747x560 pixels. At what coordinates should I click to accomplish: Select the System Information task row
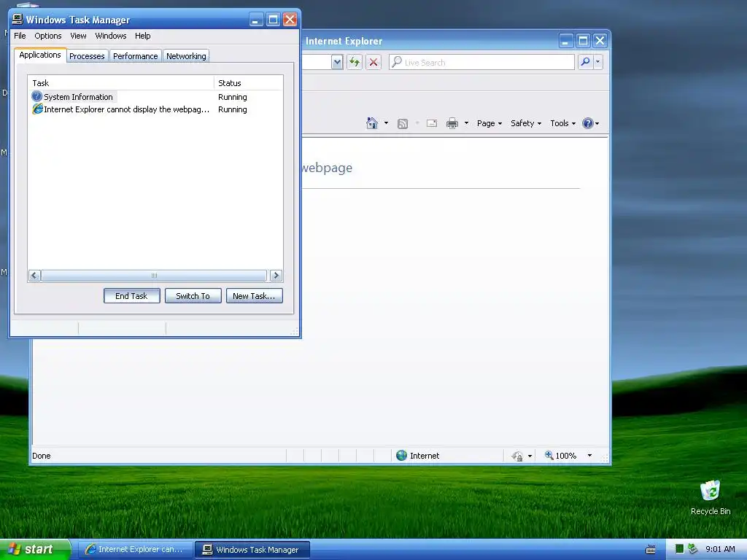pos(155,97)
